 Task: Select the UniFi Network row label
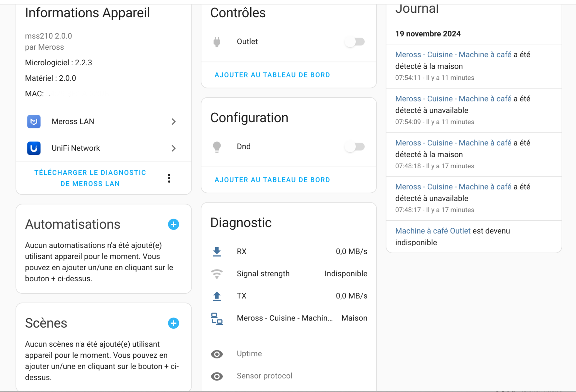click(x=76, y=148)
